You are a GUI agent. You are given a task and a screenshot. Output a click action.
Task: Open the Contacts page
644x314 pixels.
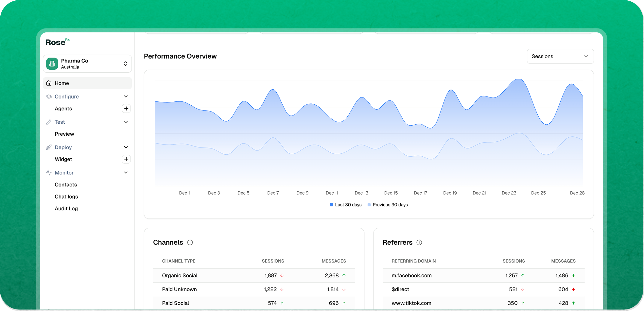tap(66, 185)
